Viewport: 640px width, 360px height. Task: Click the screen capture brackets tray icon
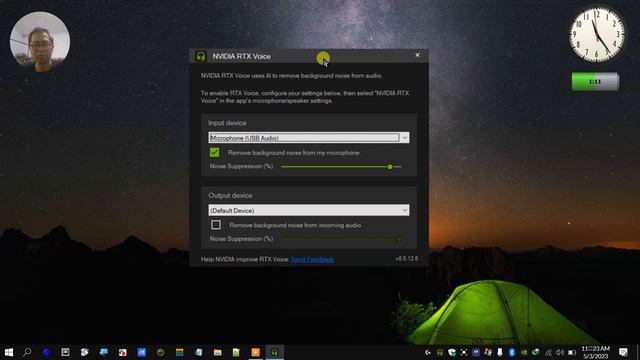coord(464,352)
